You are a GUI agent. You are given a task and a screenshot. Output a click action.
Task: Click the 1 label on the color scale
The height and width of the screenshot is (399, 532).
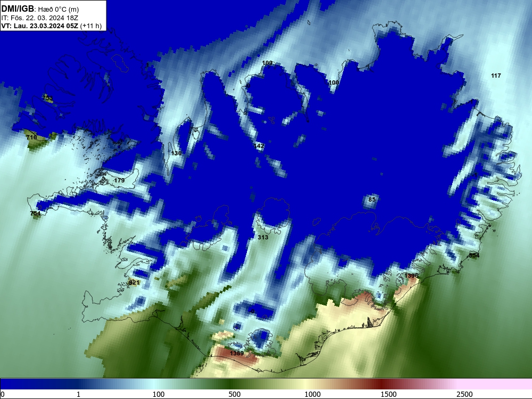(78, 394)
